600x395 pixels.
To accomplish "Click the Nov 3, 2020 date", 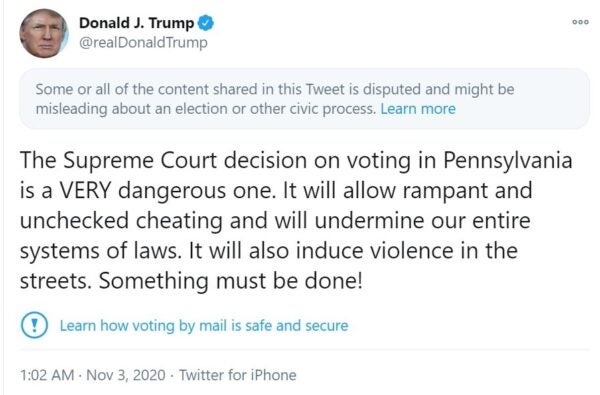I will [x=126, y=375].
